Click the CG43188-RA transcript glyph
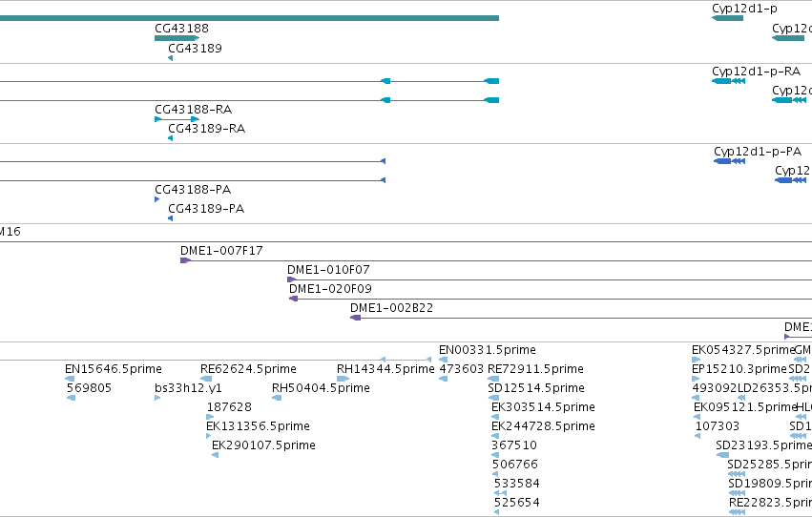Image resolution: width=812 pixels, height=517 pixels. point(177,119)
